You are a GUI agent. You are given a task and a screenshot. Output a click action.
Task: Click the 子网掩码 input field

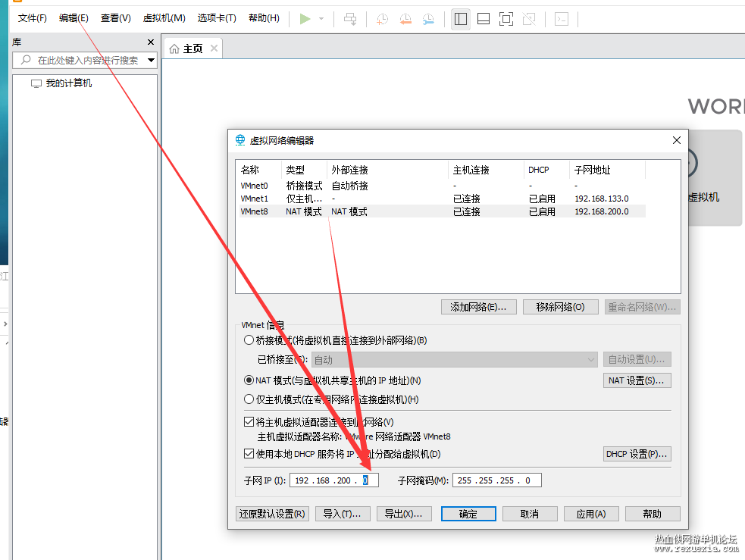[x=497, y=480]
